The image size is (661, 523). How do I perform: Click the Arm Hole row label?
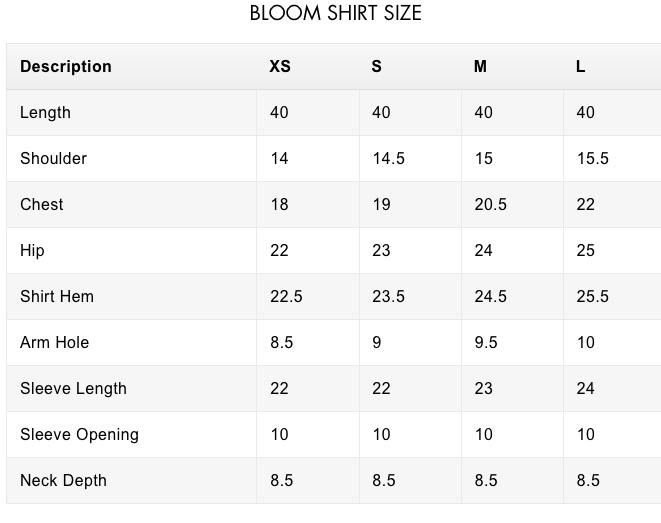click(x=54, y=343)
